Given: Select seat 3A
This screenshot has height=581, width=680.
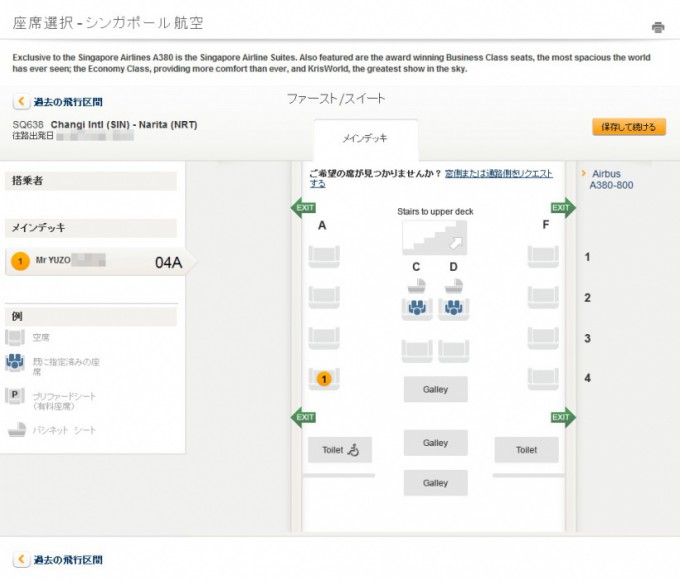Looking at the screenshot, I should pyautogui.click(x=324, y=338).
